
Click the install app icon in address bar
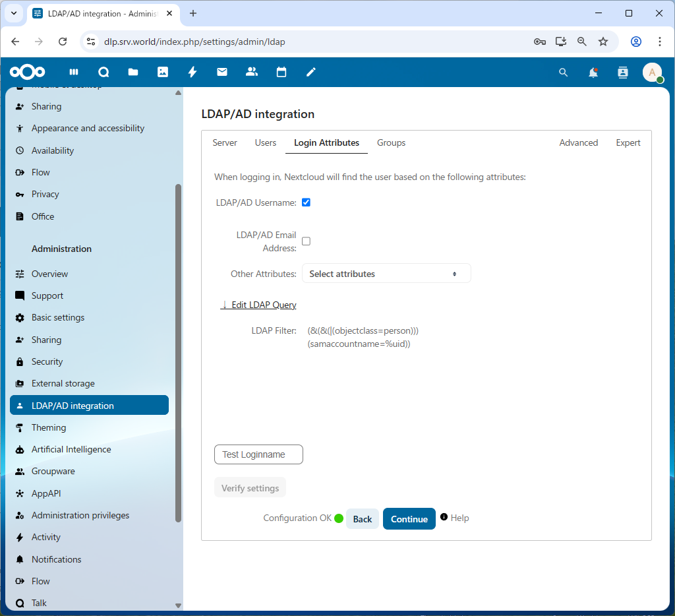pos(561,42)
